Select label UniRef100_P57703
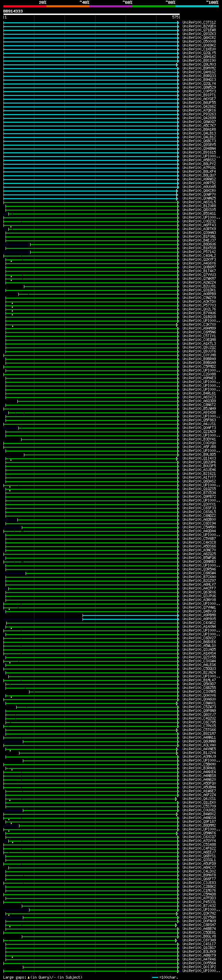Image resolution: width=222 pixels, height=980 pixels. (199, 306)
